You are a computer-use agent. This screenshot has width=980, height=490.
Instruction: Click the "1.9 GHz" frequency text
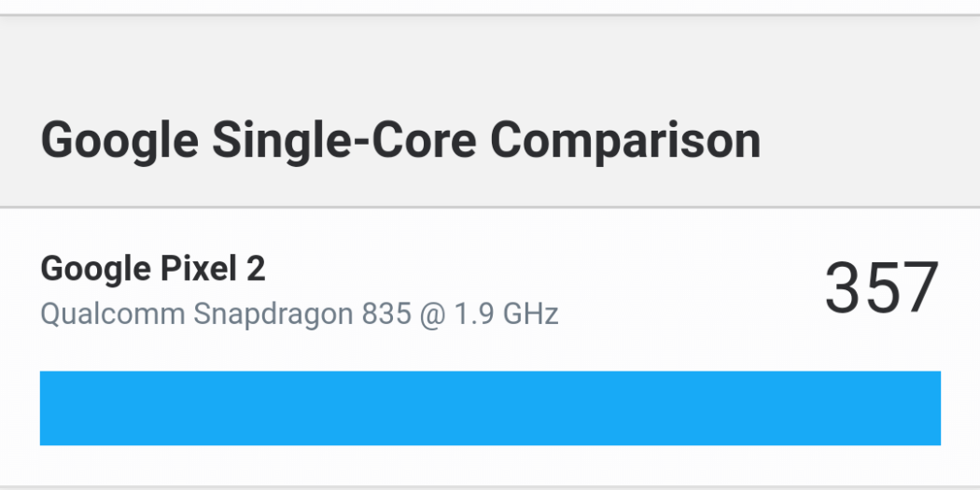[x=505, y=314]
